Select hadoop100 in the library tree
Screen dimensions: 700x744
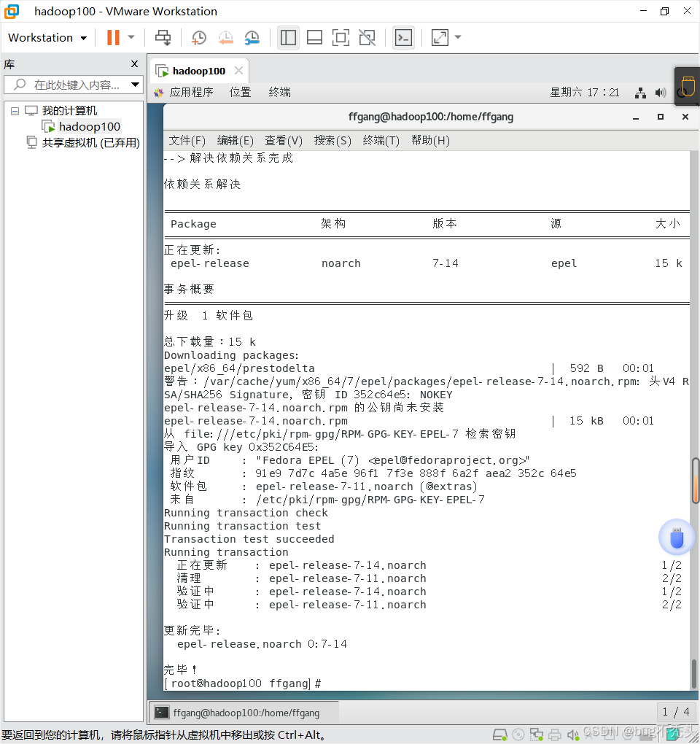coord(89,127)
